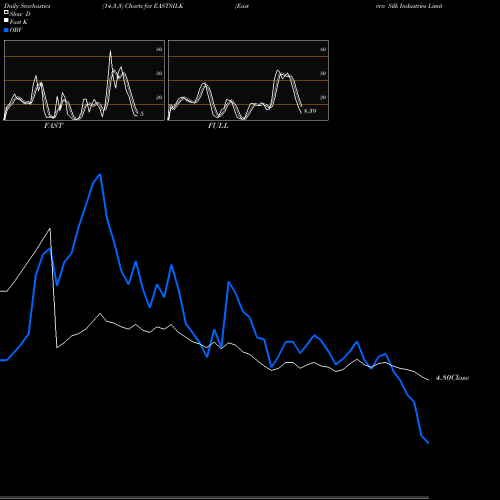Click the Fast K legend text
The height and width of the screenshot is (500, 500).
pos(19,22)
